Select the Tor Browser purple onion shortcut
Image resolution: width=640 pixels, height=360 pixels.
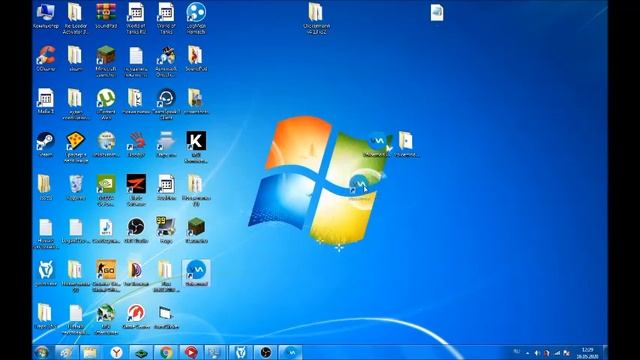coord(136,271)
